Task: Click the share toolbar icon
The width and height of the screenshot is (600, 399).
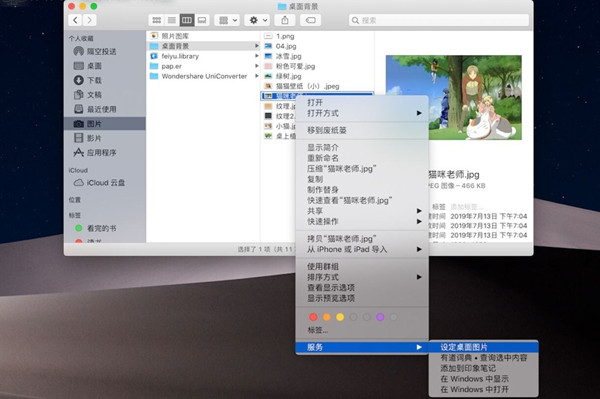Action: (285, 20)
